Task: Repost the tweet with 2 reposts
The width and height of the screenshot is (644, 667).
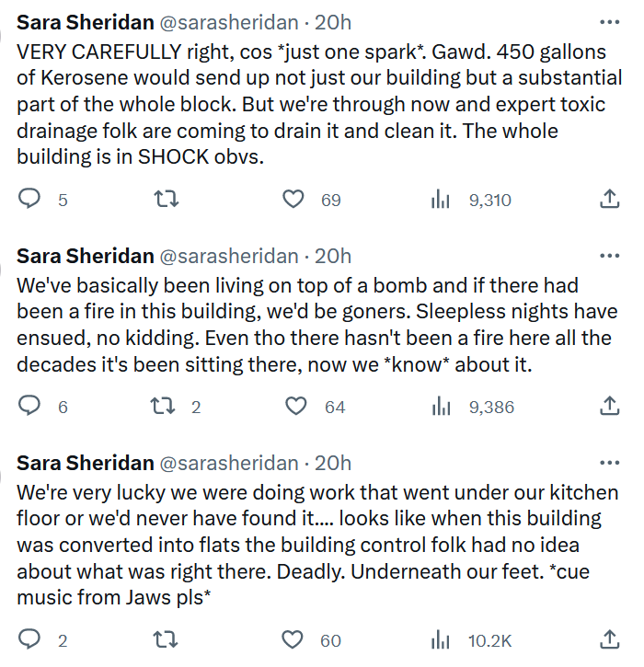Action: coord(165,406)
